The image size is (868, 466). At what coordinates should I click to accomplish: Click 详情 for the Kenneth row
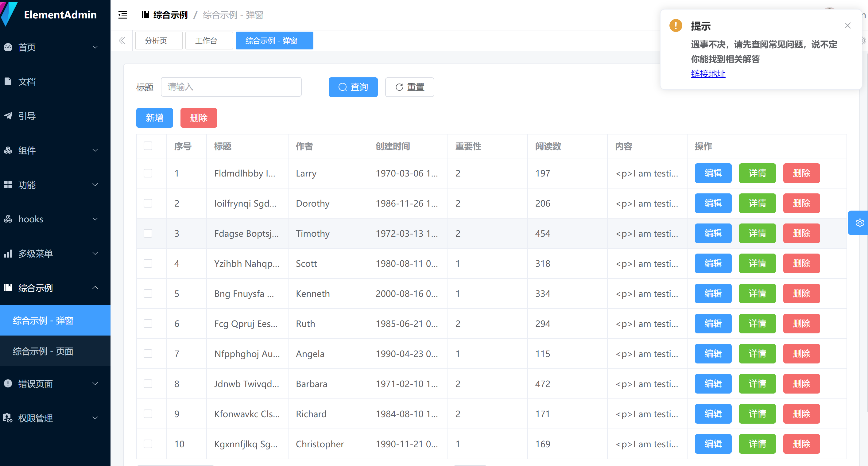tap(757, 293)
